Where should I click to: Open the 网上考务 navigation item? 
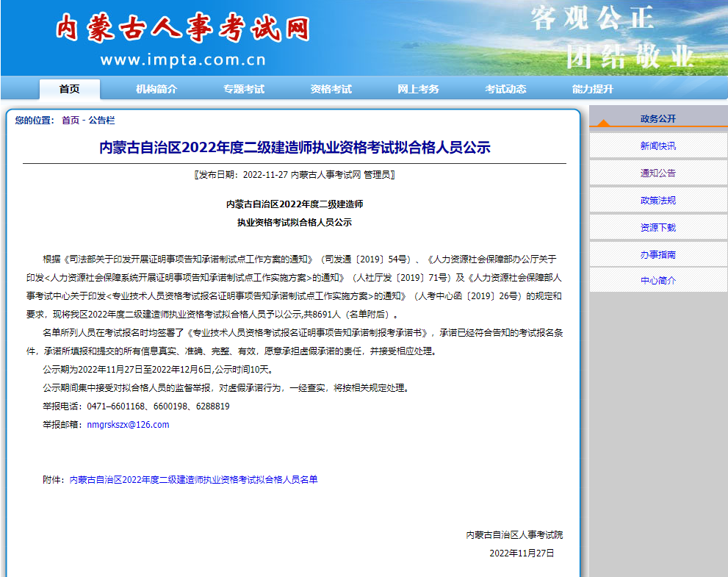point(418,89)
